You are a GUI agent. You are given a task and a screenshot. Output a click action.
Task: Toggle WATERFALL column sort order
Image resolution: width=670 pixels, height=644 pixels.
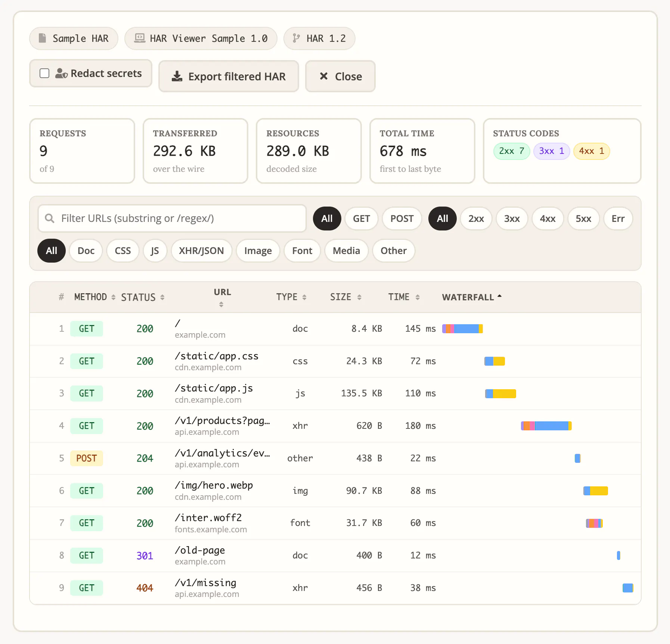click(472, 297)
